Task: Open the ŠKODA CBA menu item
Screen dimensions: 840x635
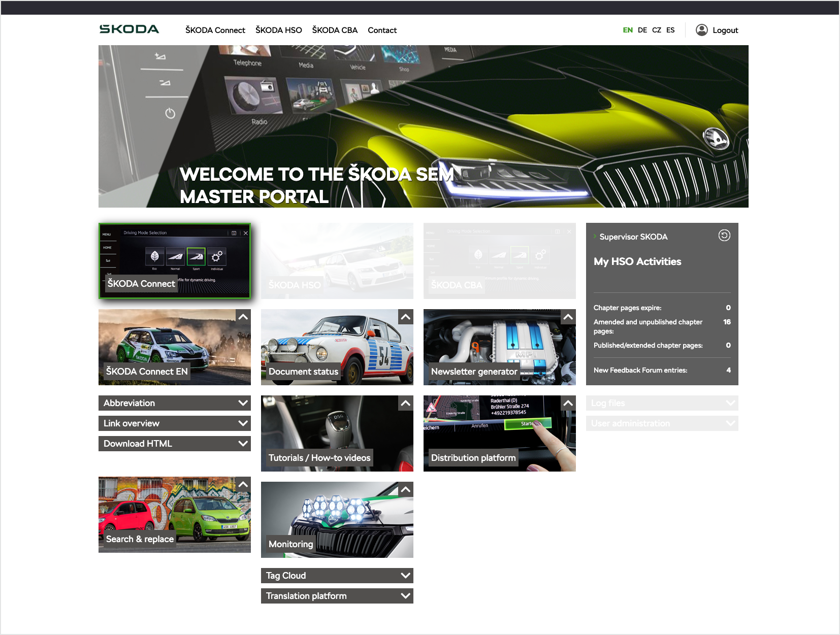Action: 335,30
